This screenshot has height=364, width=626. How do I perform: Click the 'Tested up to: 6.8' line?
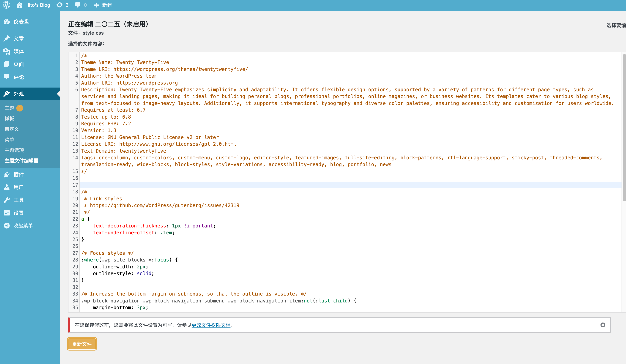(x=106, y=117)
